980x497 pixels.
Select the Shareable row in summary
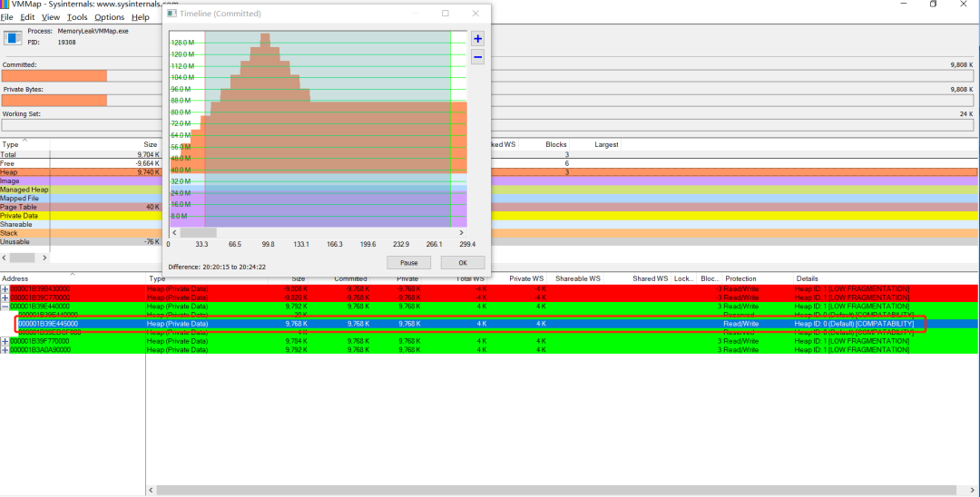[489, 224]
